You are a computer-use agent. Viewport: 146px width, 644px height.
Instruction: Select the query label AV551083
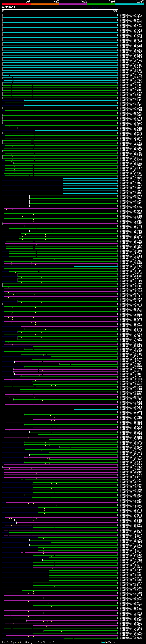(x=8, y=8)
